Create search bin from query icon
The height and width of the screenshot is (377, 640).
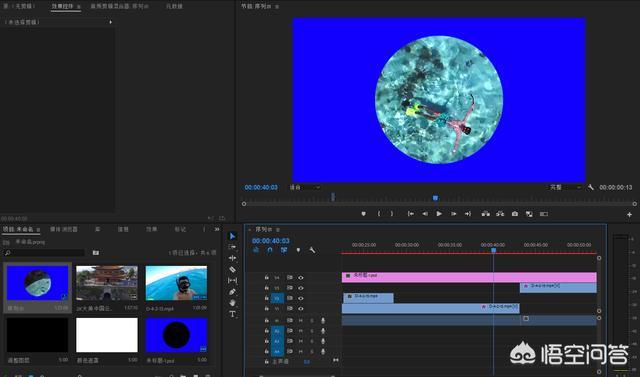96,253
